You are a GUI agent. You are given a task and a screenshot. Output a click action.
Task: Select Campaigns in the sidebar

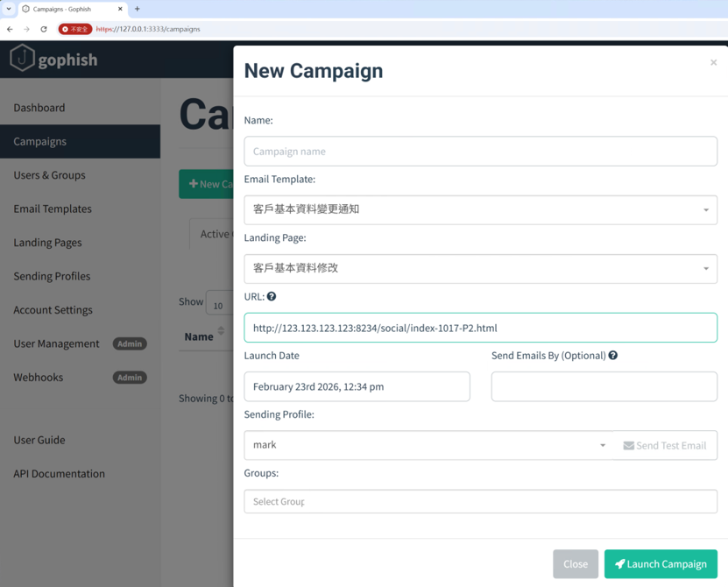(80, 141)
